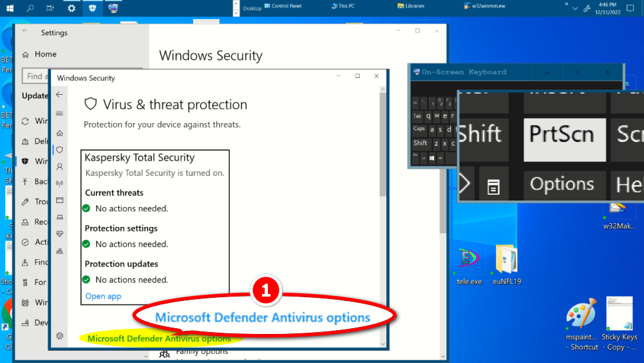Switch to Windows Security shield taskbar button
The width and height of the screenshot is (644, 363).
coord(92,8)
